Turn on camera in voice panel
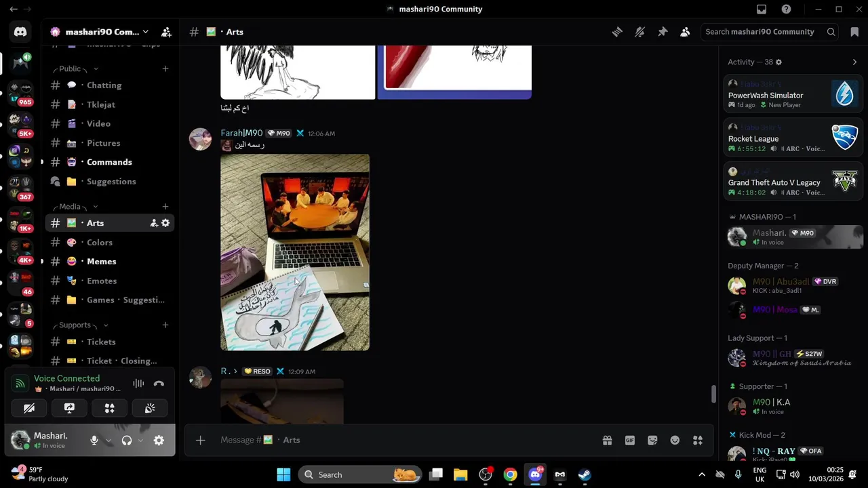This screenshot has height=488, width=868. click(29, 408)
